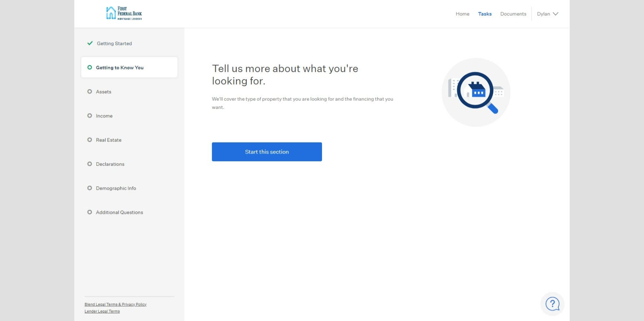Switch to the Tasks tab
Image resolution: width=644 pixels, height=321 pixels.
484,14
